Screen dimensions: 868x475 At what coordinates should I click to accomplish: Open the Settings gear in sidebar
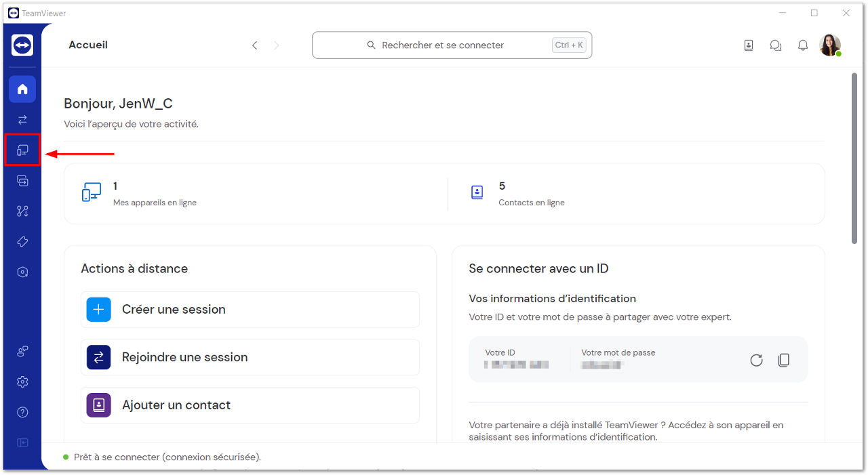(x=22, y=382)
